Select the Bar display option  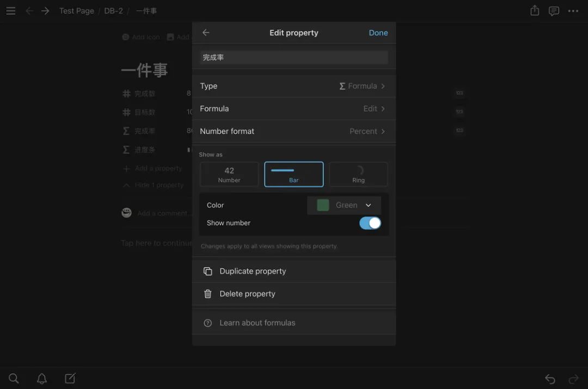click(294, 174)
